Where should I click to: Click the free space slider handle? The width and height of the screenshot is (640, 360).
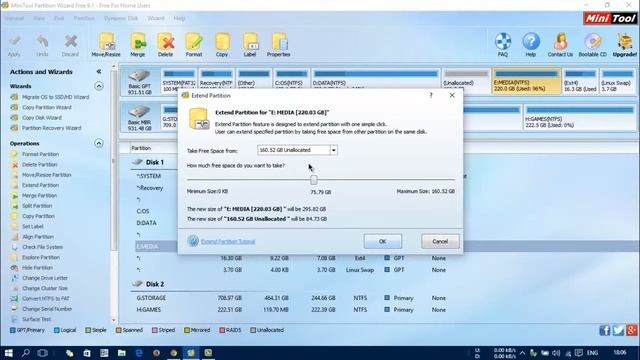pyautogui.click(x=313, y=180)
